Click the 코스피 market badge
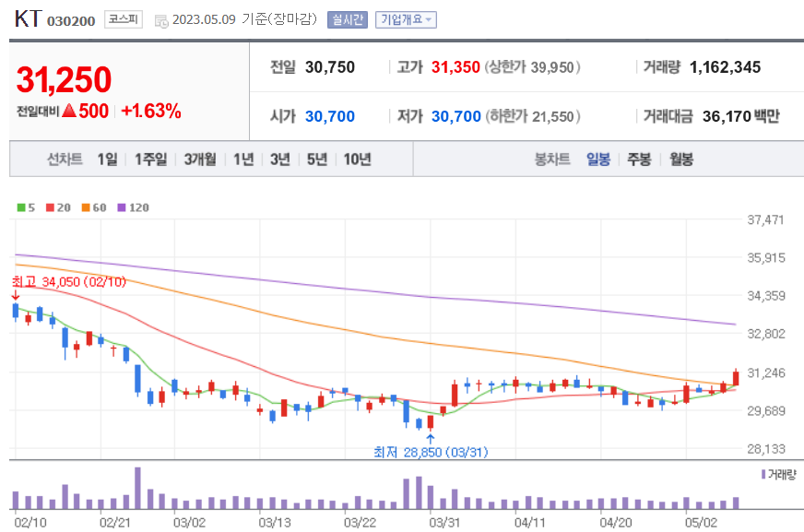Image resolution: width=804 pixels, height=532 pixels. coord(123,19)
